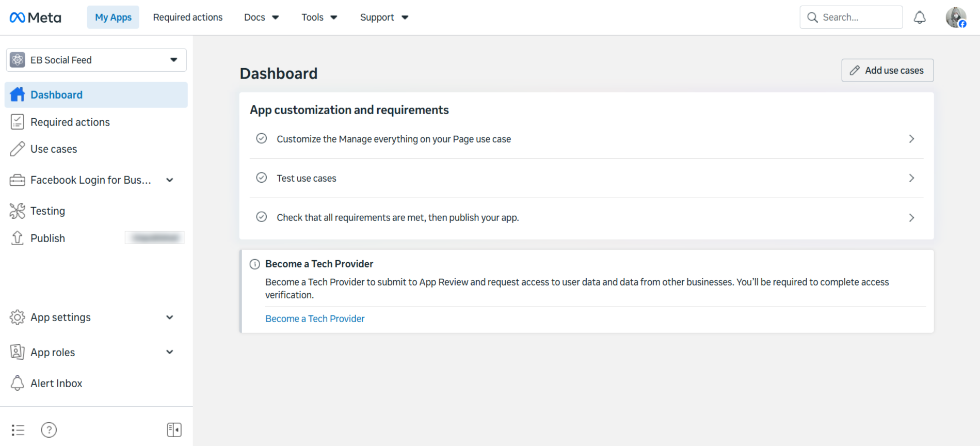Expand the Tools menu dropdown
The width and height of the screenshot is (980, 446).
pos(319,18)
